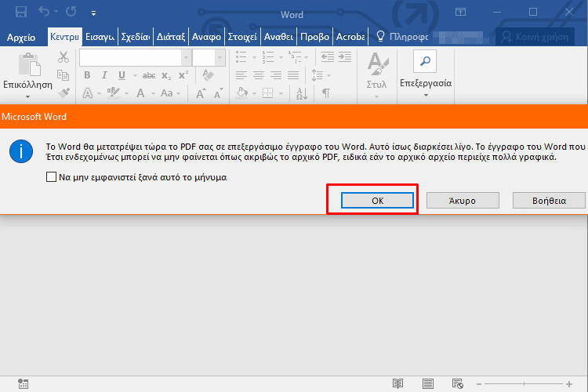Click the Text Effects outlined A icon
The width and height of the screenshot is (588, 392).
click(87, 93)
